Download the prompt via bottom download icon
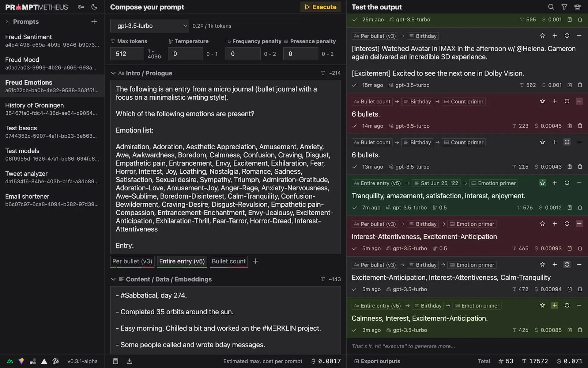This screenshot has width=588, height=368. click(130, 361)
